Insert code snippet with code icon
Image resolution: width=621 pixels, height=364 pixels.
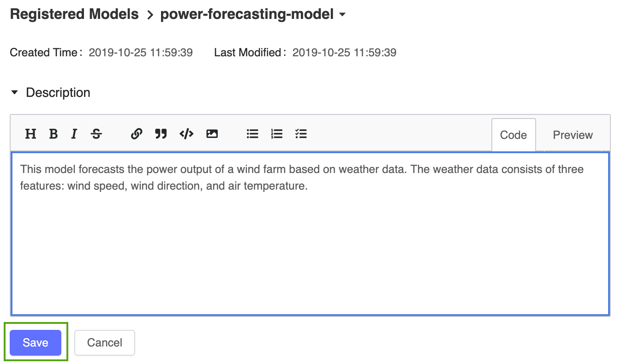186,134
